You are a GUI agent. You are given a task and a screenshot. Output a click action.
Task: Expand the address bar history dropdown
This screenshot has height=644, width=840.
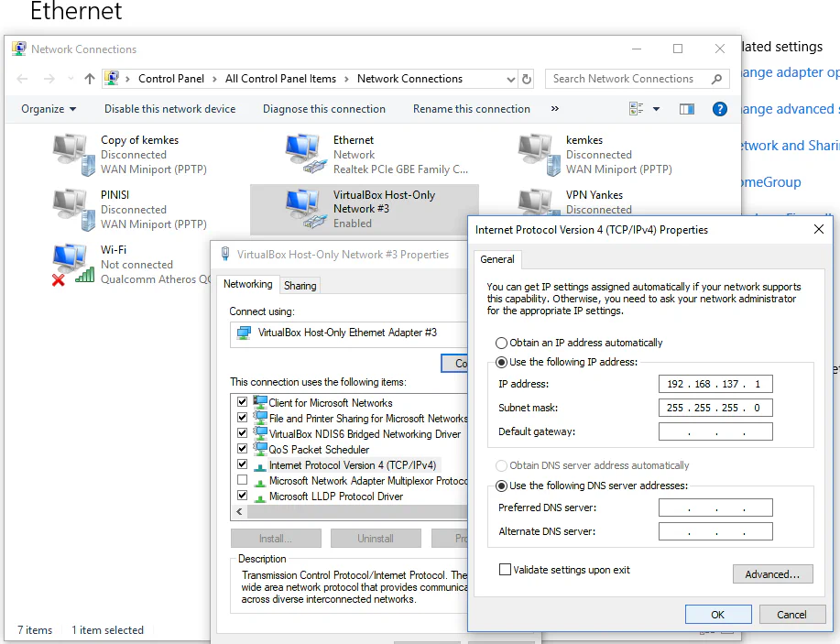pos(510,80)
